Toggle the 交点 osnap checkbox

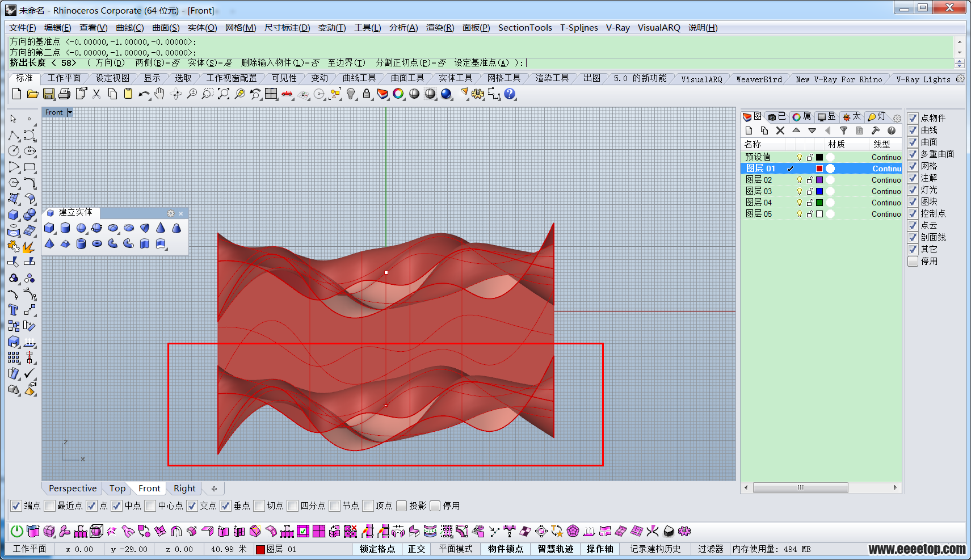(x=192, y=506)
